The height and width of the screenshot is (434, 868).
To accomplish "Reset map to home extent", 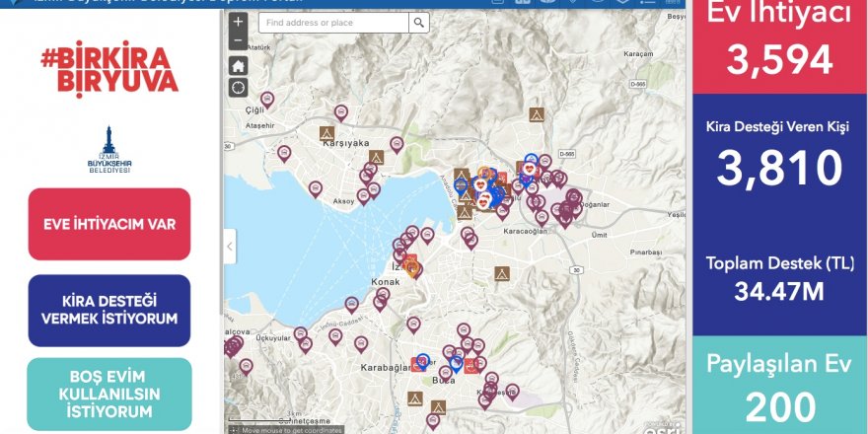I will pyautogui.click(x=238, y=66).
